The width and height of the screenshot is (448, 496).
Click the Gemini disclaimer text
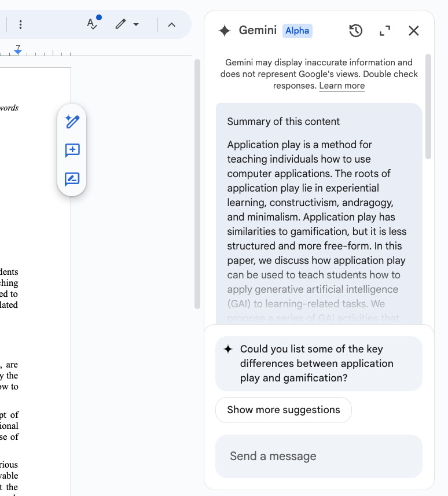point(319,74)
